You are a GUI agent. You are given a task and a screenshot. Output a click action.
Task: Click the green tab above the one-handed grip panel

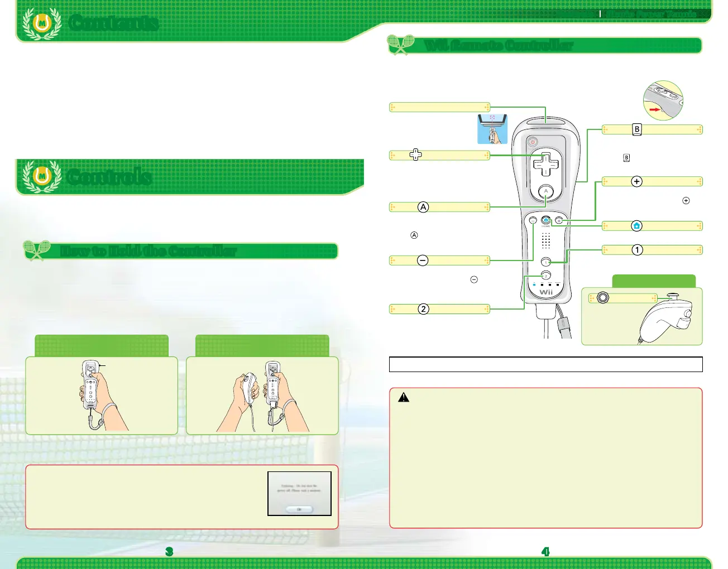tap(102, 346)
